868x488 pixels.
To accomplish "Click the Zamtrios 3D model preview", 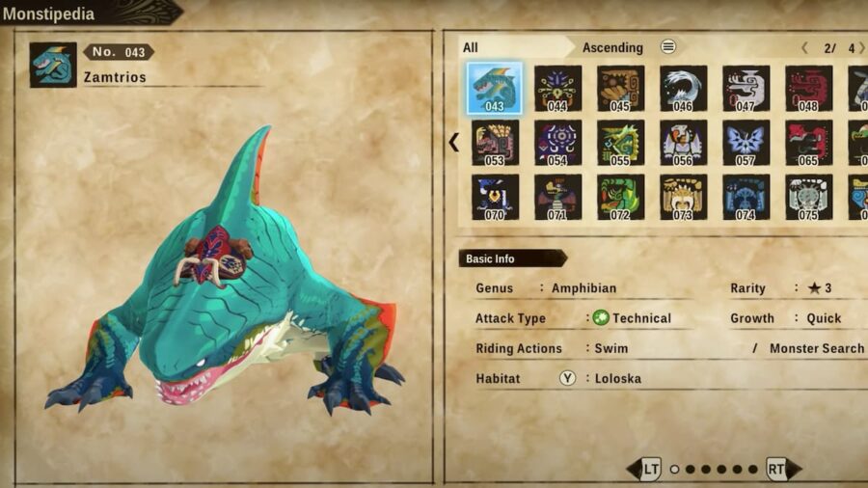I will (x=225, y=271).
